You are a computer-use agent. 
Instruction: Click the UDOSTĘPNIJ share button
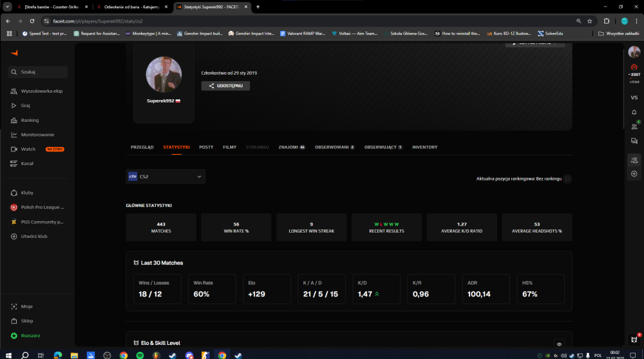tap(225, 86)
